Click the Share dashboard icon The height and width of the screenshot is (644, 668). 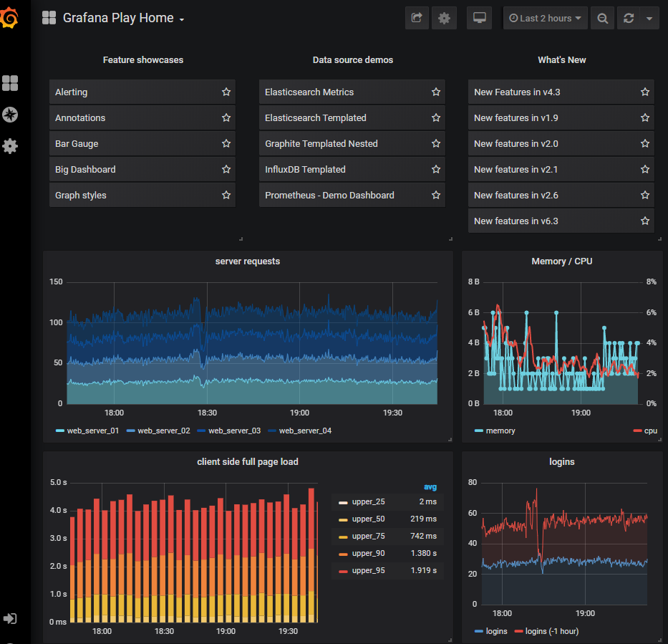[x=417, y=18]
